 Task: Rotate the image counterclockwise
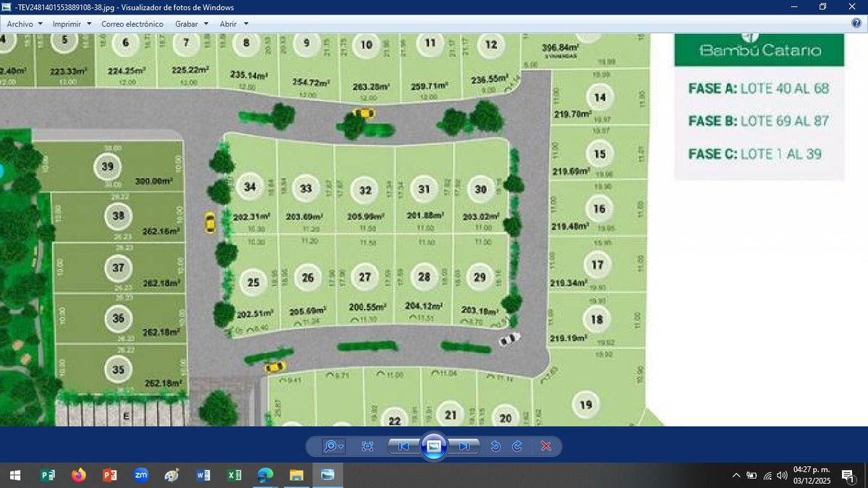pyautogui.click(x=495, y=446)
